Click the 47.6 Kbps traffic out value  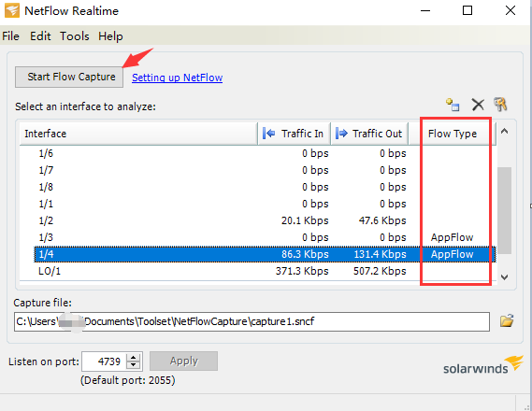[x=382, y=220]
